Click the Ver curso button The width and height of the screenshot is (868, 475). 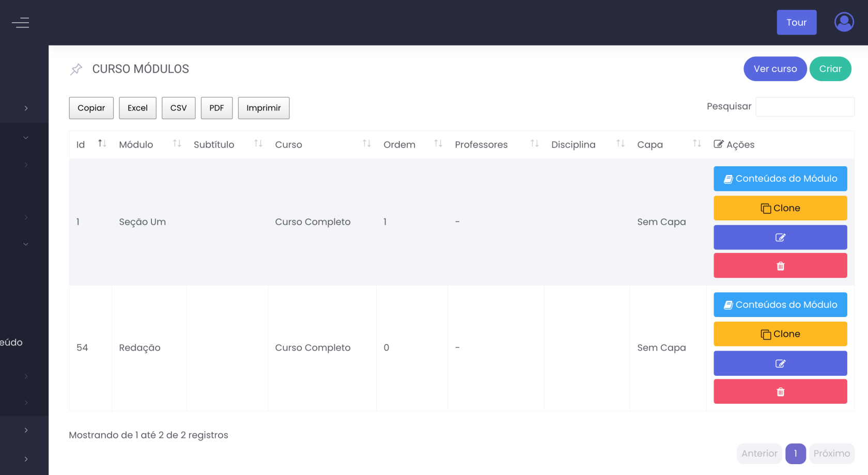[x=774, y=69]
